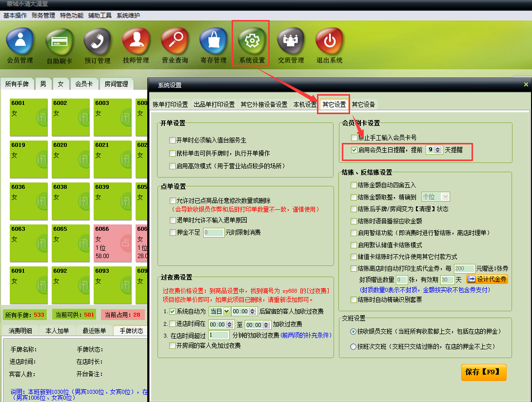Enable 禁止手工输入会员卡号 checkbox

pyautogui.click(x=354, y=138)
